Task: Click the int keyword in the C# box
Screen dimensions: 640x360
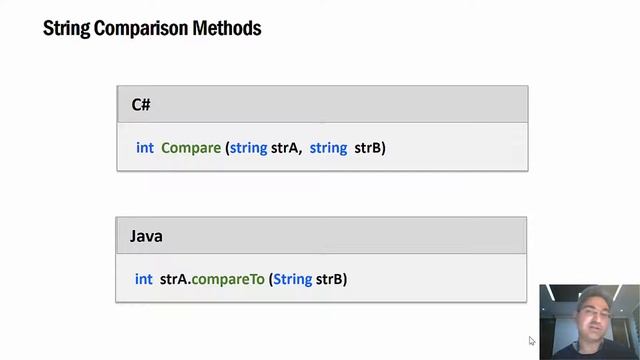Action: pyautogui.click(x=145, y=148)
